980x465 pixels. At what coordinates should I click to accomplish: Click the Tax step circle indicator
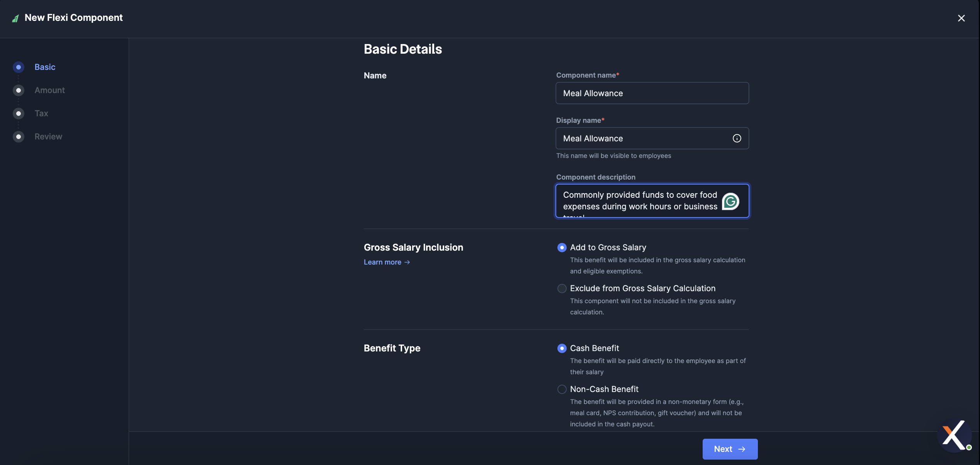[19, 114]
